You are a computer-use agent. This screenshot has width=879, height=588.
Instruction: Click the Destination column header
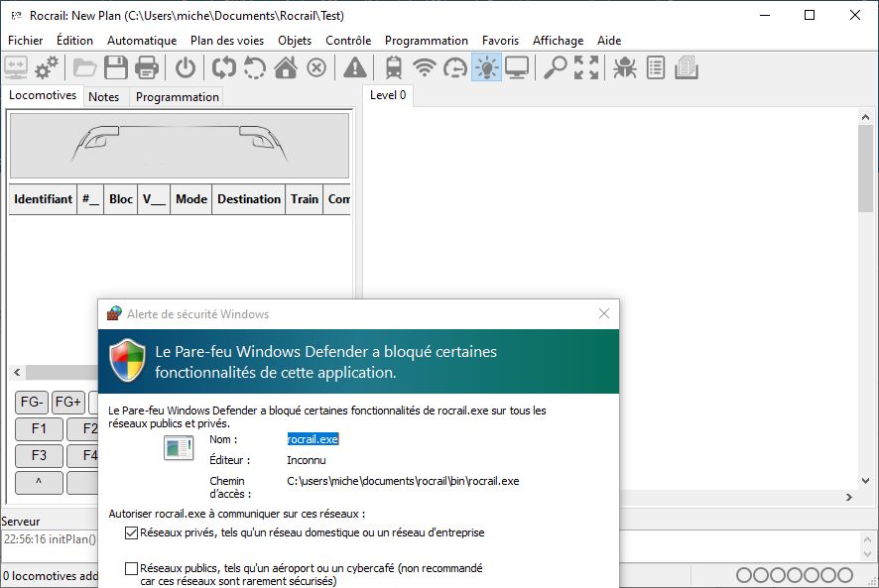pyautogui.click(x=249, y=199)
